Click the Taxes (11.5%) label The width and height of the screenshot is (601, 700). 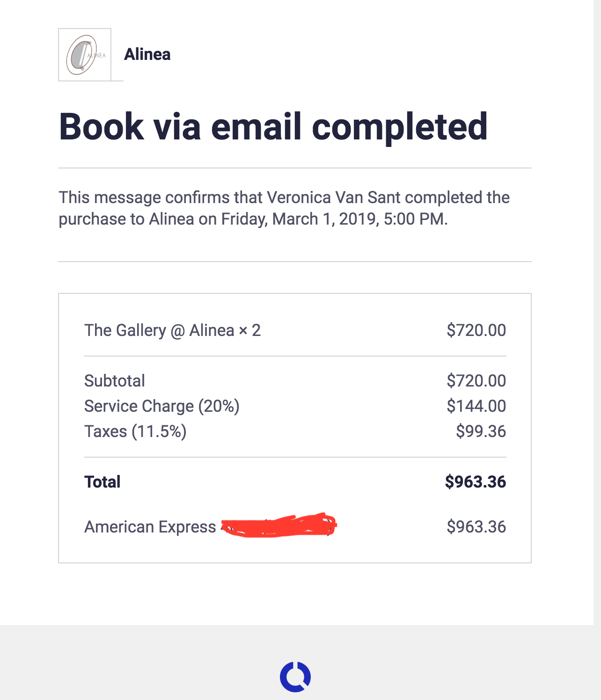tap(135, 431)
